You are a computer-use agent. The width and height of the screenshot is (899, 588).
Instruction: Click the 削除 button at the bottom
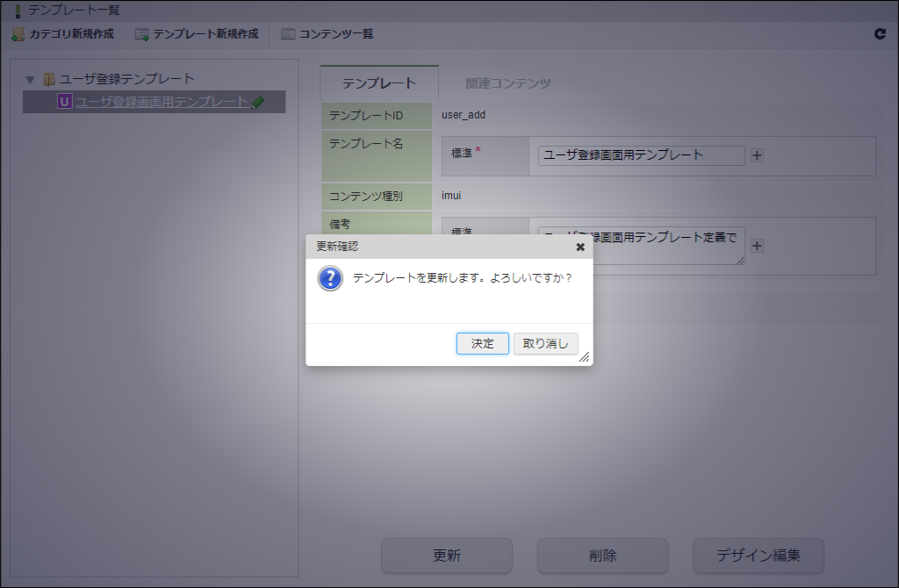pyautogui.click(x=602, y=556)
